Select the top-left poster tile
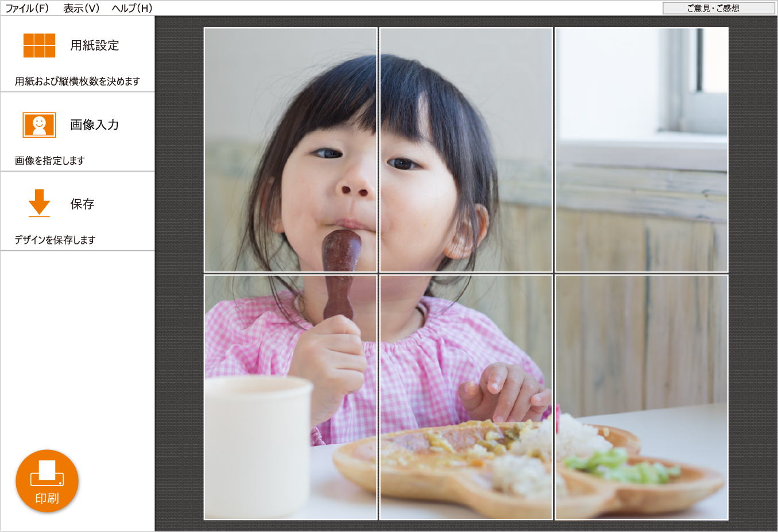778x532 pixels. (291, 150)
